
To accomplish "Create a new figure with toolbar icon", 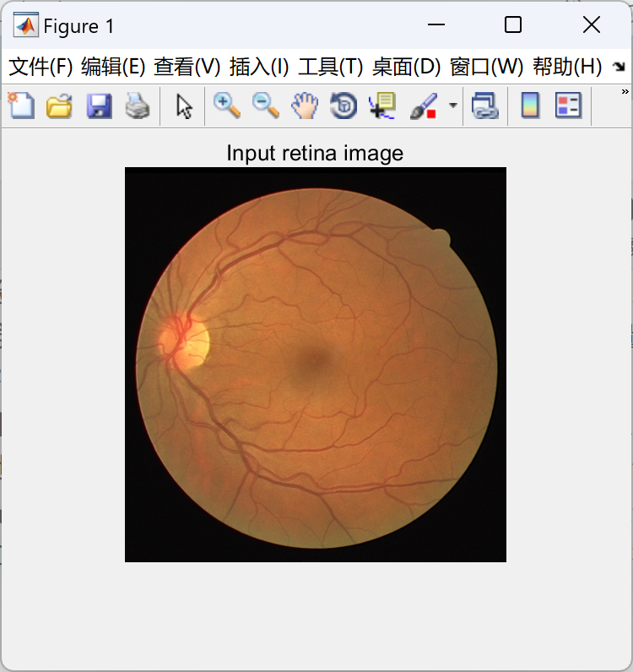I will tap(21, 106).
